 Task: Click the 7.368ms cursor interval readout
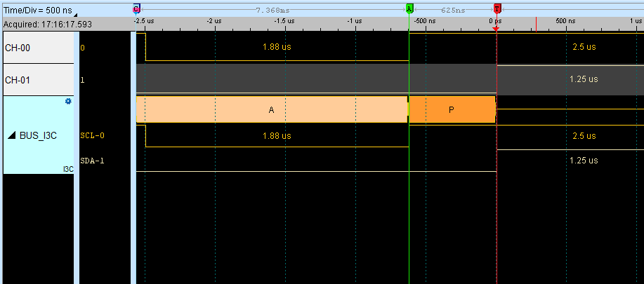tap(273, 9)
